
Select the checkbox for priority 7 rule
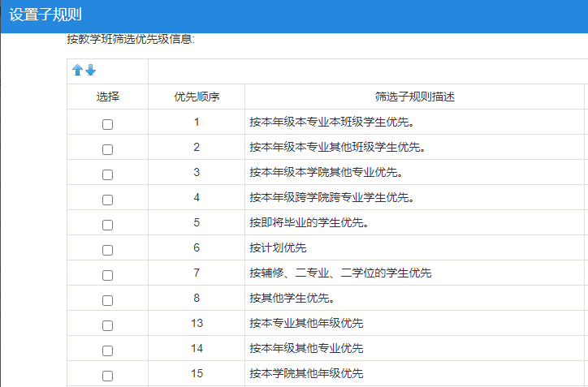pos(107,275)
